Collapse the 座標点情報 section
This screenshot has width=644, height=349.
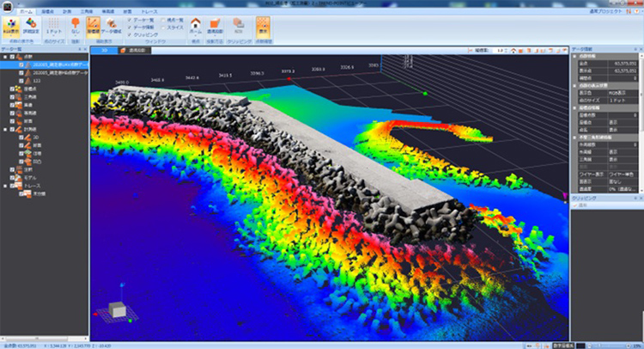(574, 107)
